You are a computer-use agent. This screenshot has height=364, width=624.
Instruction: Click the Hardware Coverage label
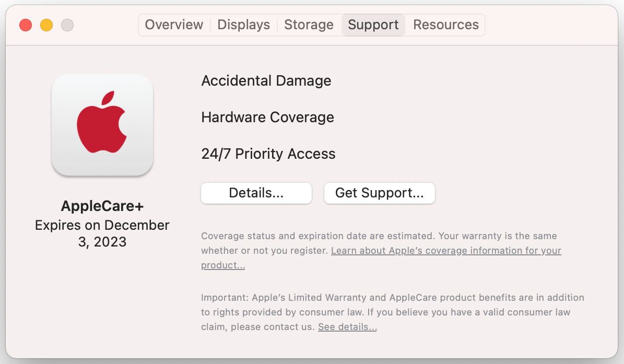pos(267,117)
